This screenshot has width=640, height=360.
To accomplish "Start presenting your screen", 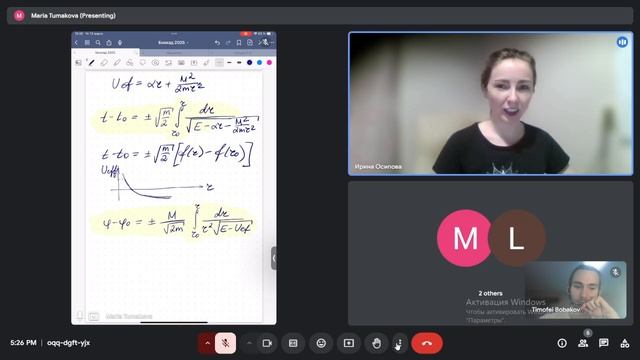I will [x=349, y=343].
